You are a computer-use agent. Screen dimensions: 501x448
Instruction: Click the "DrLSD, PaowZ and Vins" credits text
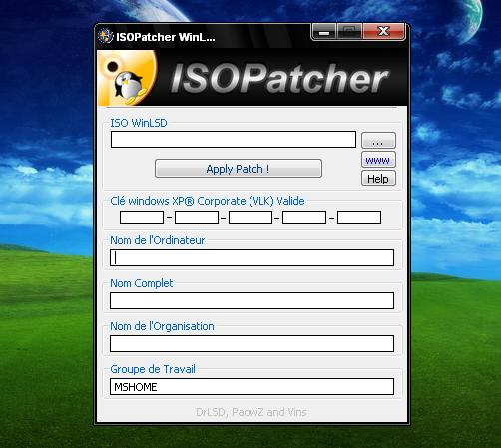tap(251, 412)
